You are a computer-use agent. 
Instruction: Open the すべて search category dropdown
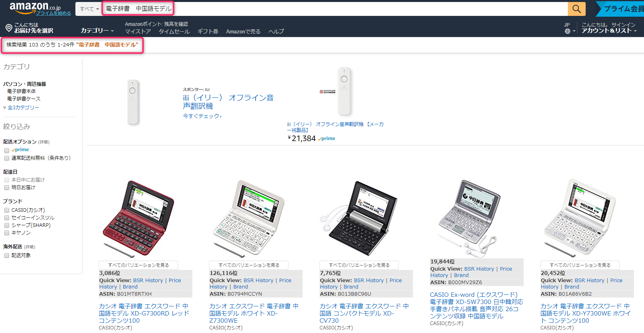[x=89, y=9]
